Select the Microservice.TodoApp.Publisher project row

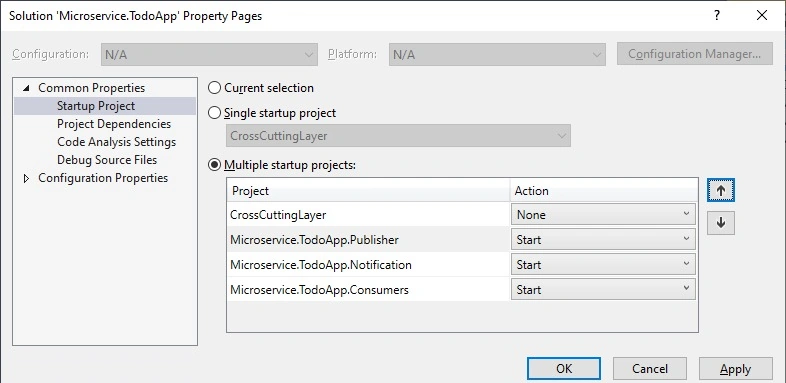368,240
